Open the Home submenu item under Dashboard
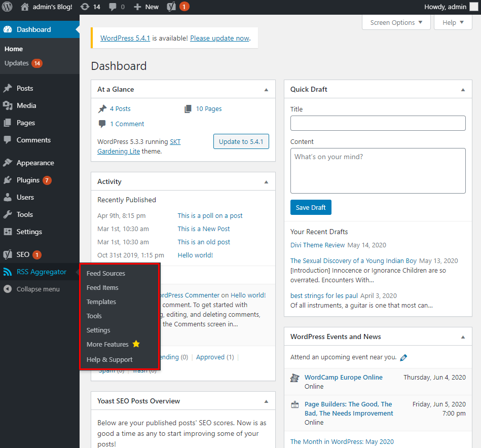 (14, 49)
